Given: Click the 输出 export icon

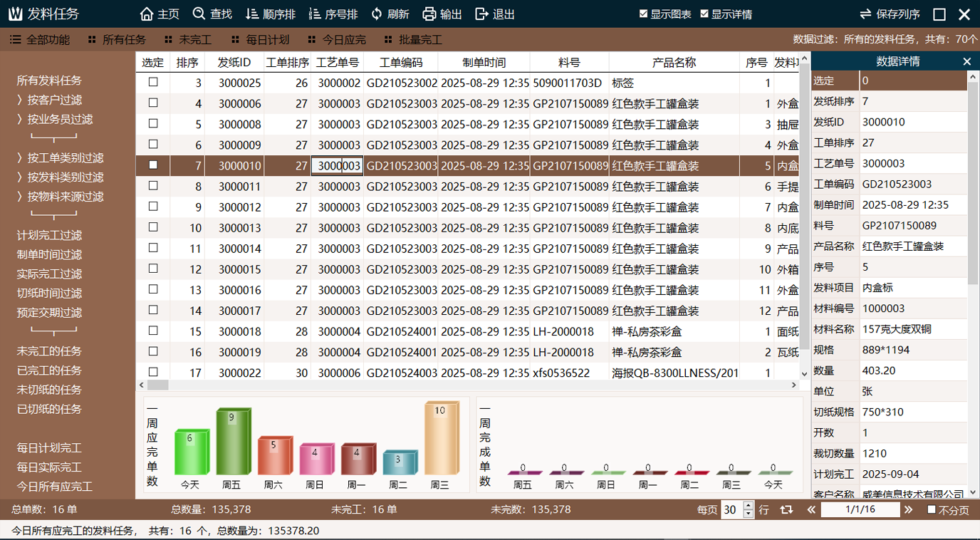Looking at the screenshot, I should 431,13.
